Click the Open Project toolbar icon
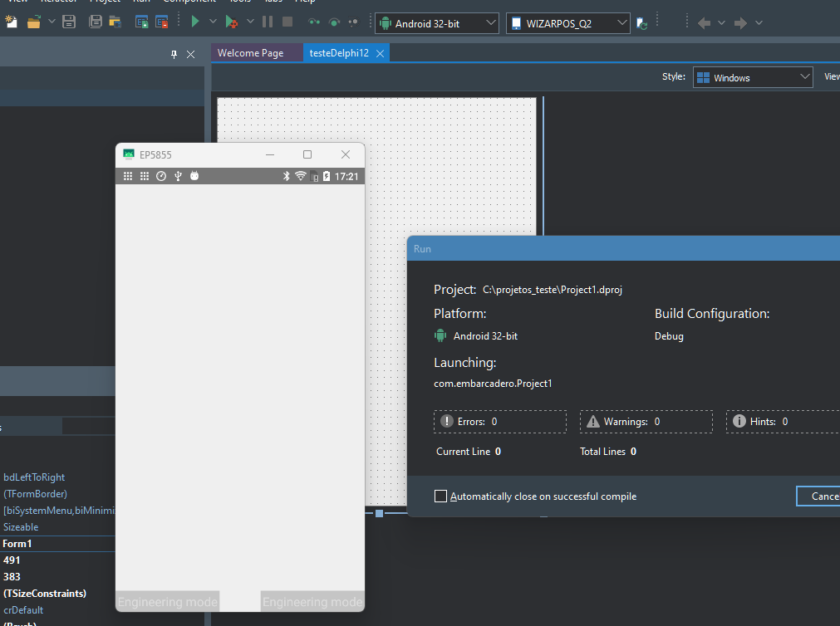840x626 pixels. coord(115,22)
